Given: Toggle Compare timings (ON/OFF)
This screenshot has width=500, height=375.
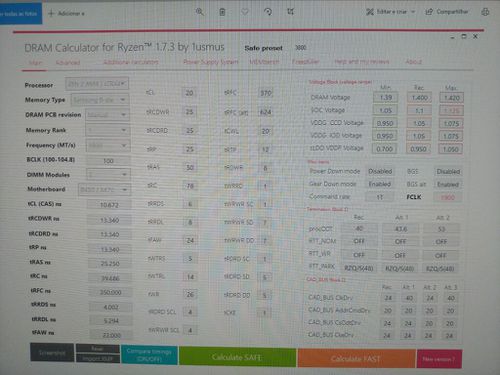Looking at the screenshot, I should [x=149, y=355].
